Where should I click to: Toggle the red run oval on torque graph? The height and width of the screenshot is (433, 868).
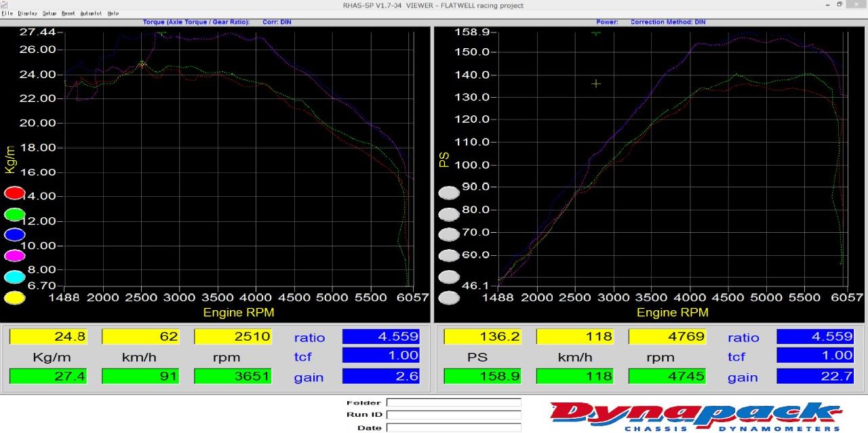15,193
